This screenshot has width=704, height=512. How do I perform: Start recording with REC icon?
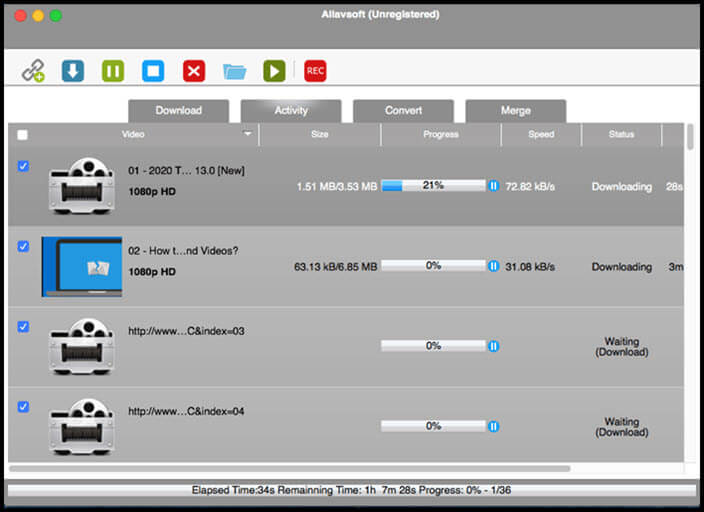(315, 71)
